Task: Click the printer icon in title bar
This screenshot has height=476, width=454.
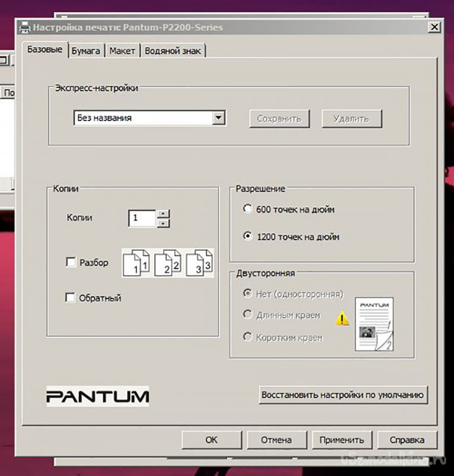Action: [25, 27]
